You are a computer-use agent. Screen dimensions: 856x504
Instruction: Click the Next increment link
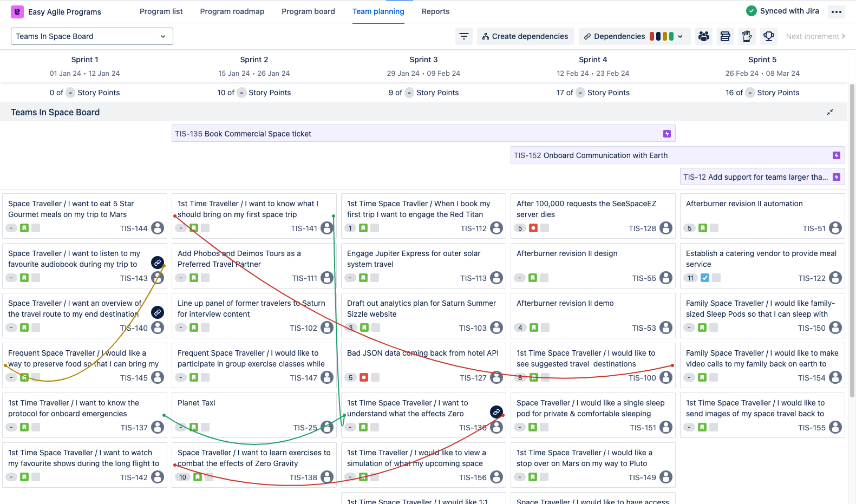coord(815,36)
